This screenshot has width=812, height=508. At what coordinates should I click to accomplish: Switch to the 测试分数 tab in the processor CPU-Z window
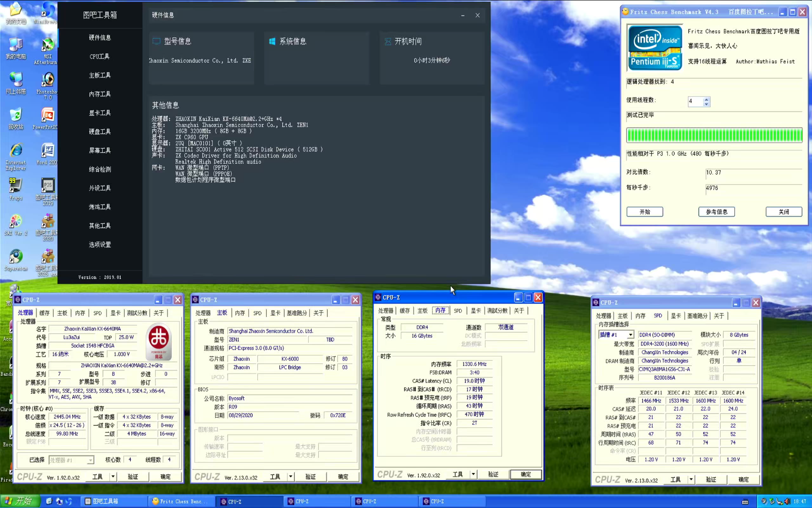click(x=137, y=313)
